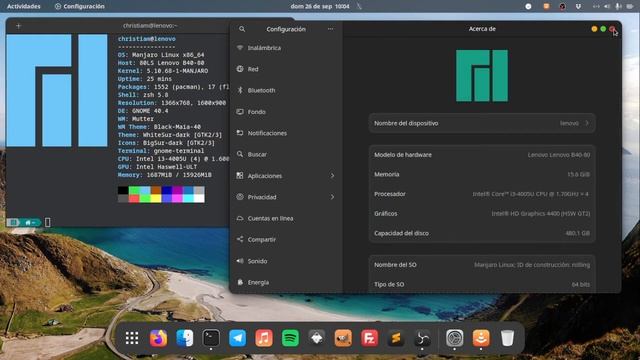Click the Procesador row
This screenshot has height=360, width=640.
(x=482, y=194)
